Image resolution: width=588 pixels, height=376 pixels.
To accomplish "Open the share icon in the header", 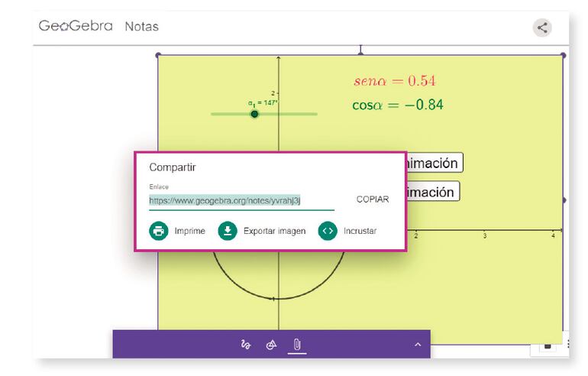I will pyautogui.click(x=542, y=28).
